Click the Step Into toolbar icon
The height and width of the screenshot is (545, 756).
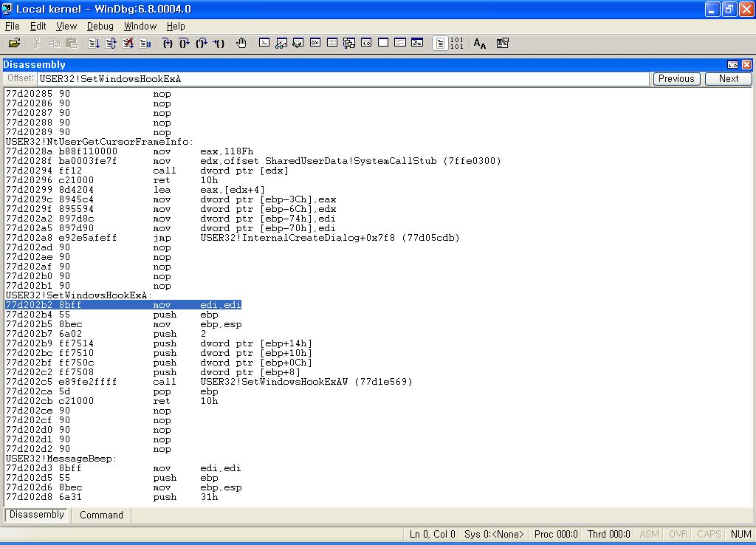(168, 44)
